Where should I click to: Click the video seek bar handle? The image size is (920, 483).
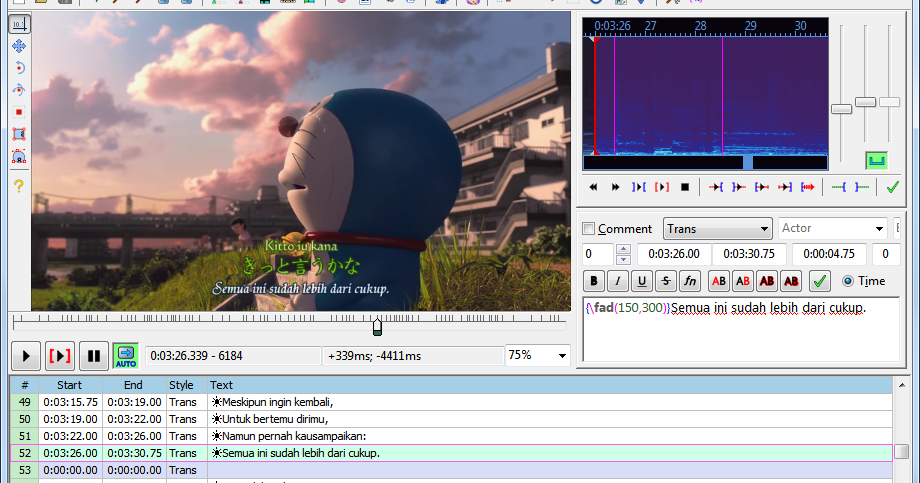point(377,326)
